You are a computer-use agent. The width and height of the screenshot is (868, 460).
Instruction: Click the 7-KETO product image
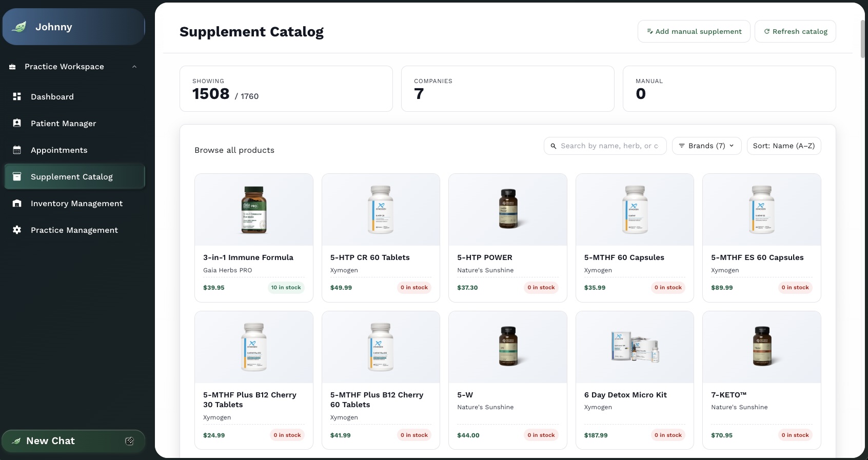click(762, 347)
